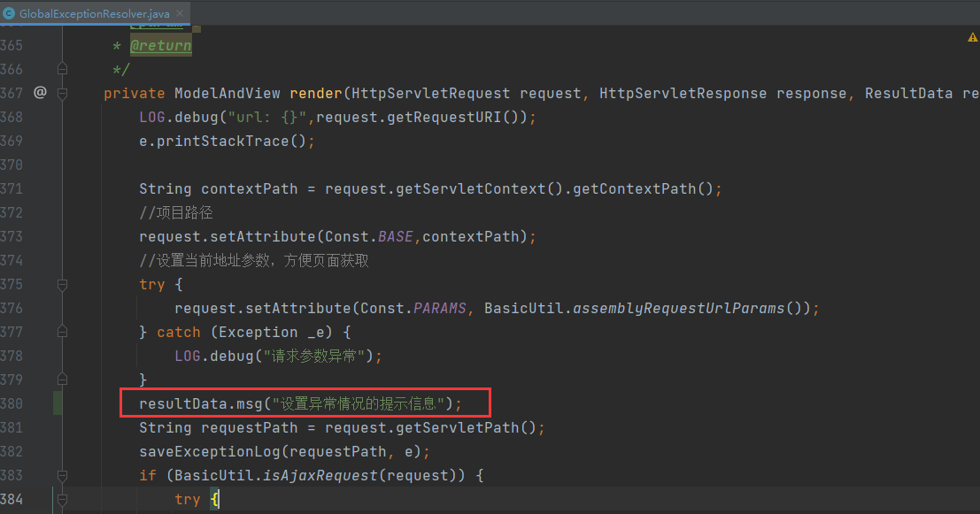Click the yellow warning inspection icon

pyautogui.click(x=973, y=37)
